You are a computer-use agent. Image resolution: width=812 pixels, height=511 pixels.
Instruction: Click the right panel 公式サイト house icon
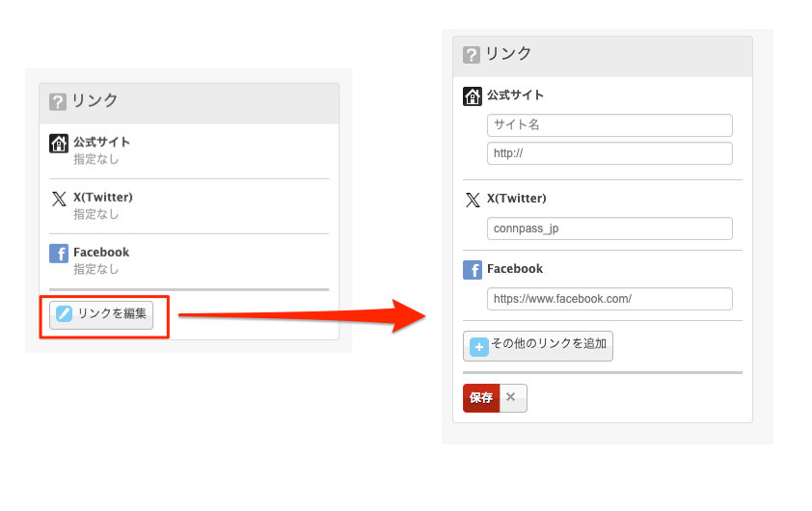[x=473, y=96]
